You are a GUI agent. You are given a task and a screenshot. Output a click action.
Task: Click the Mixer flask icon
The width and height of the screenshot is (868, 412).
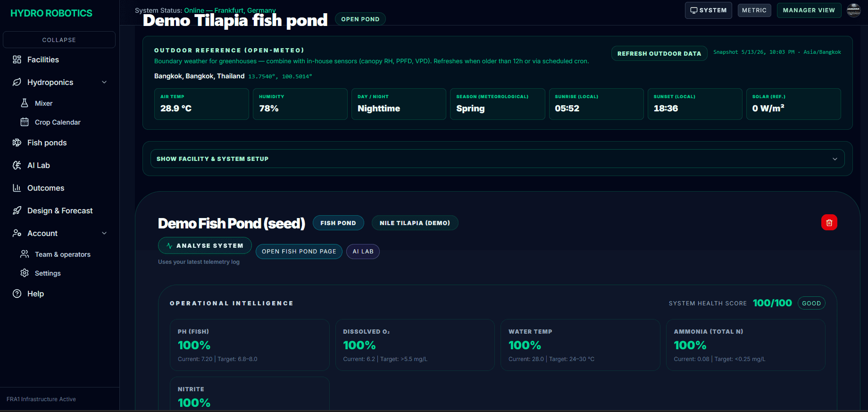point(25,103)
